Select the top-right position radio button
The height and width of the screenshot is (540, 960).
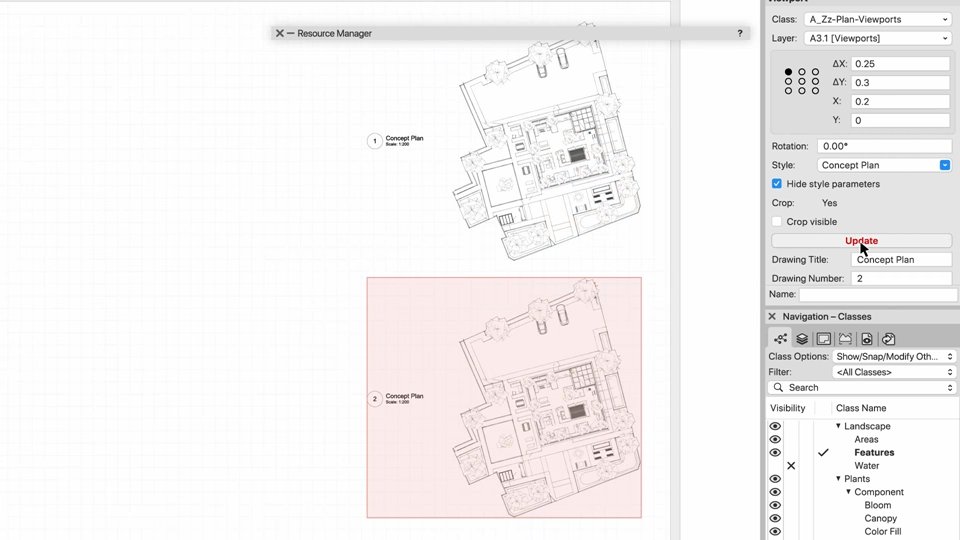[x=816, y=72]
